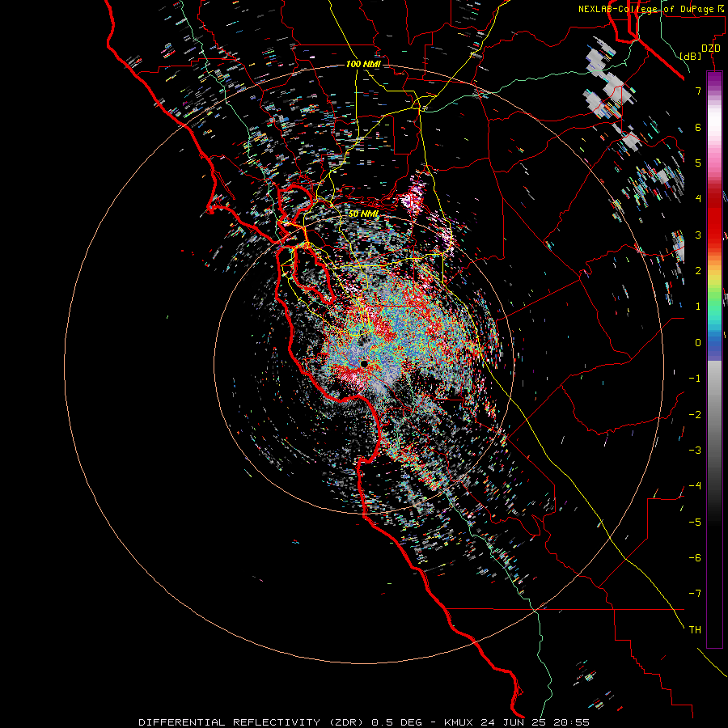
Task: Click the -1 value on the dB scale
Action: point(695,379)
